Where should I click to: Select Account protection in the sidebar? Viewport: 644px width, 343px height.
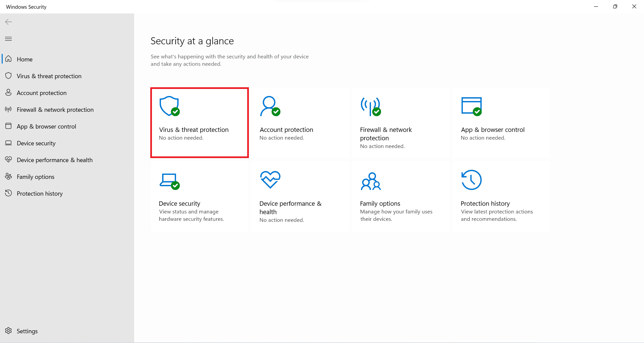pyautogui.click(x=41, y=93)
